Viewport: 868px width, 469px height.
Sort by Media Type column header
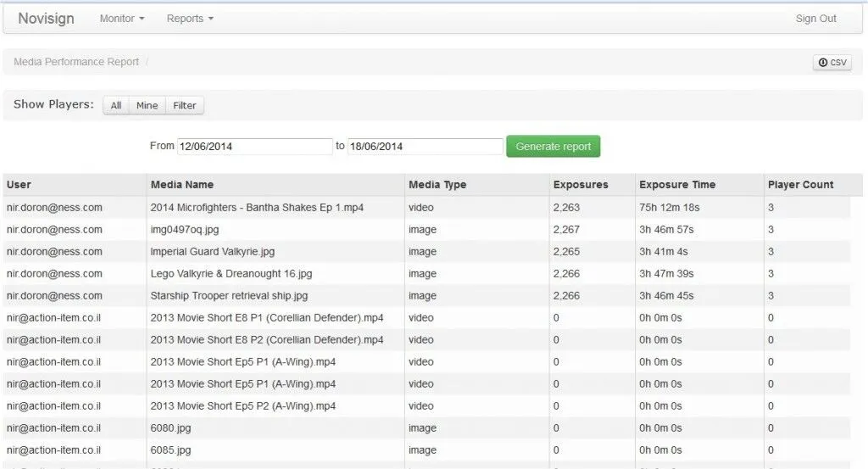point(437,185)
